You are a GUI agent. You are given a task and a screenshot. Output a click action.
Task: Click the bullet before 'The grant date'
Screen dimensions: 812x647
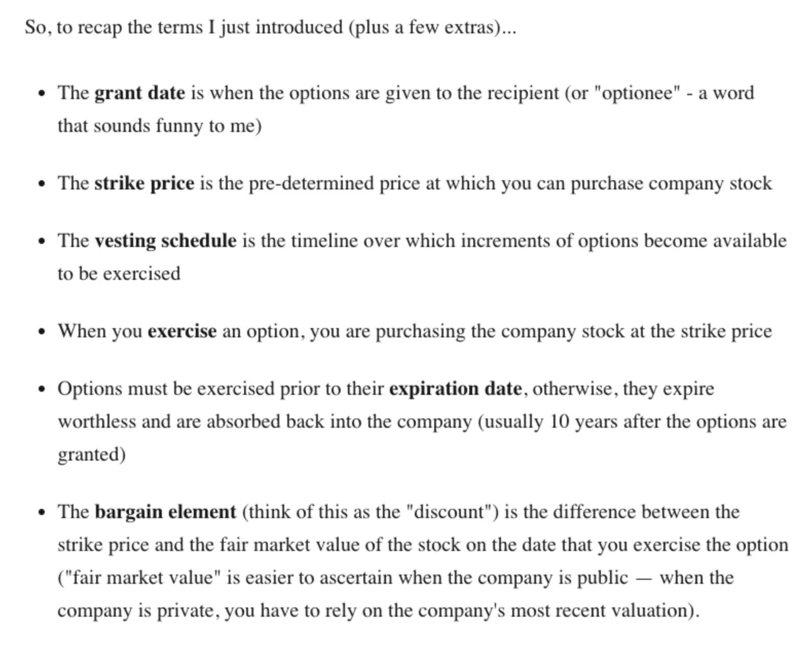pos(42,94)
